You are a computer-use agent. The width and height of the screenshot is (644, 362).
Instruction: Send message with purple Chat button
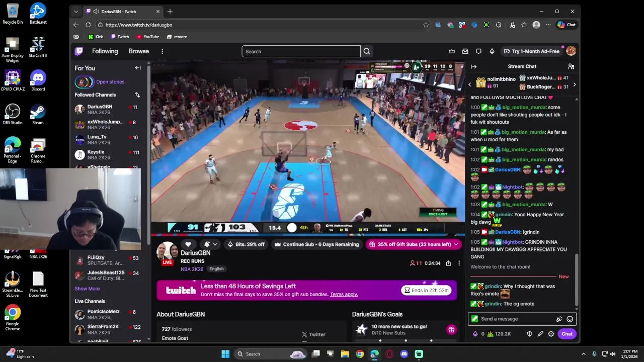[x=567, y=334]
